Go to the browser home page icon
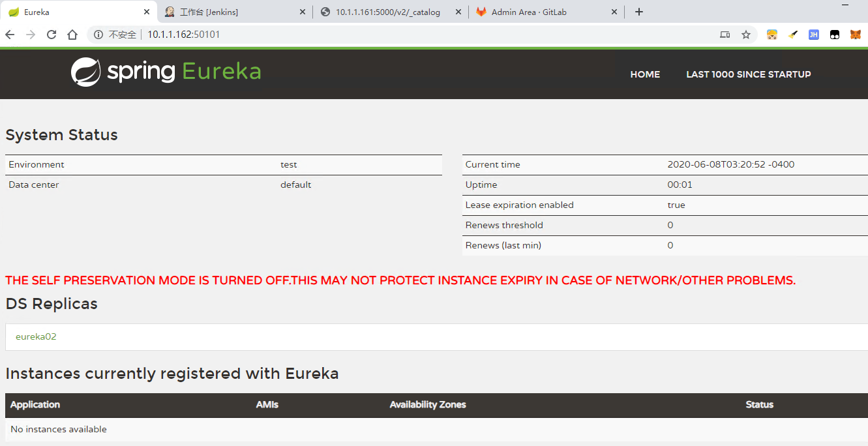 click(72, 35)
